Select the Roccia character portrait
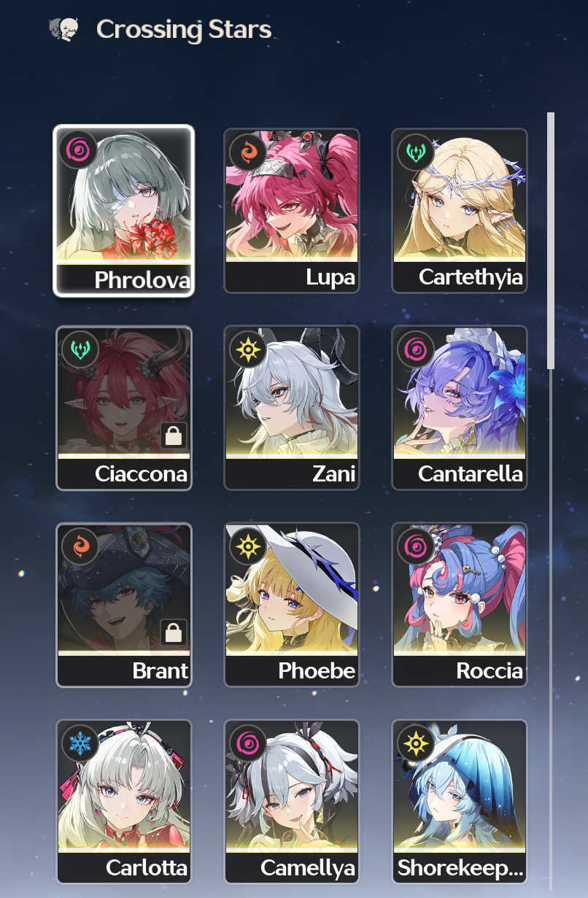 pyautogui.click(x=460, y=605)
